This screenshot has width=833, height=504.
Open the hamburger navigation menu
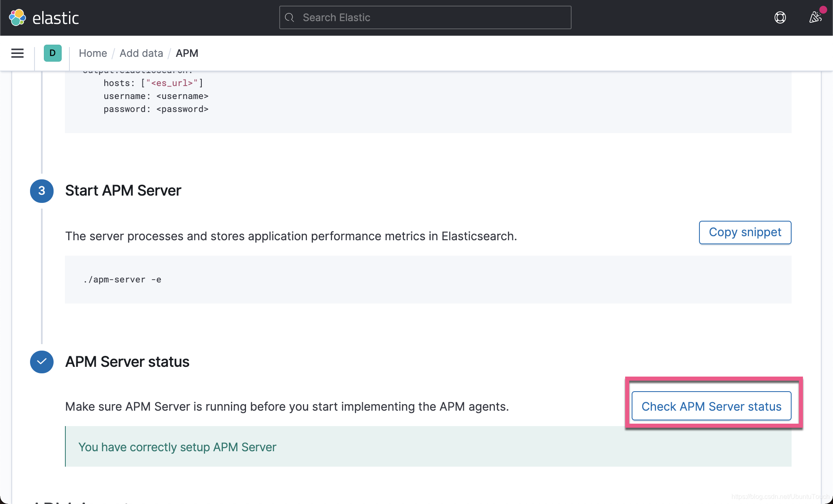pos(17,53)
